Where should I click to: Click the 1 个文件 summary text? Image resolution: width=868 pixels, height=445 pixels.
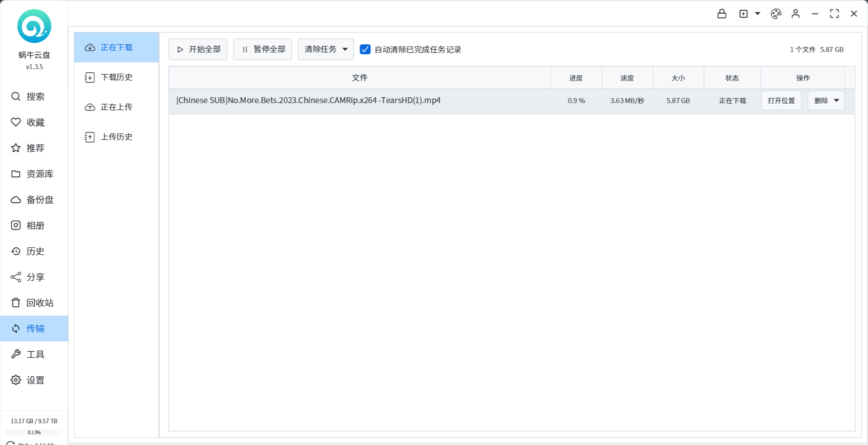coord(803,50)
